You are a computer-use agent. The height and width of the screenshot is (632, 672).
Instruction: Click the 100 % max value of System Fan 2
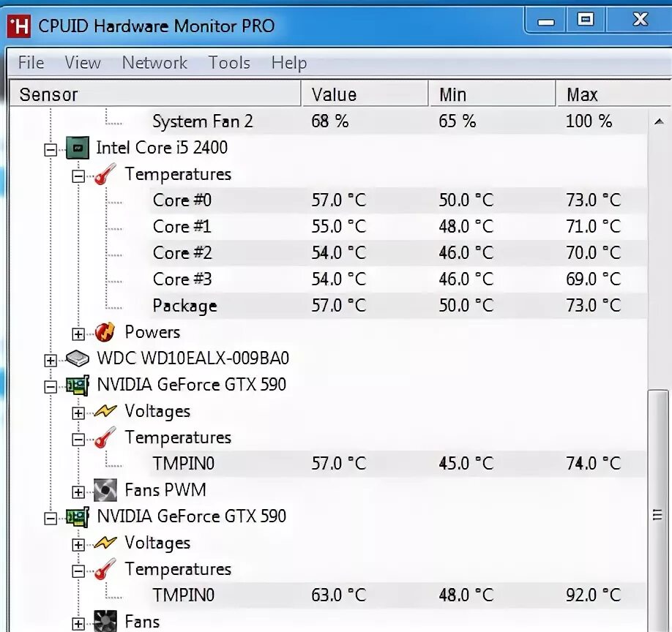coord(589,121)
